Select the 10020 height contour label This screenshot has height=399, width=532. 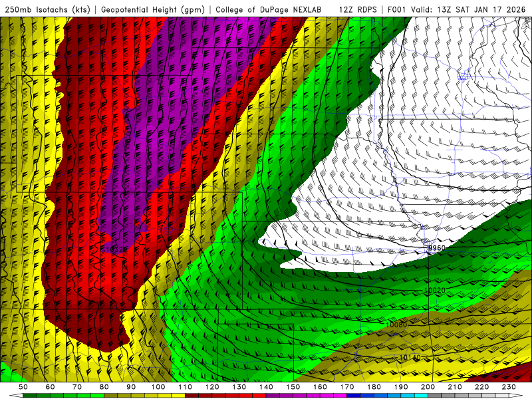tap(435, 291)
